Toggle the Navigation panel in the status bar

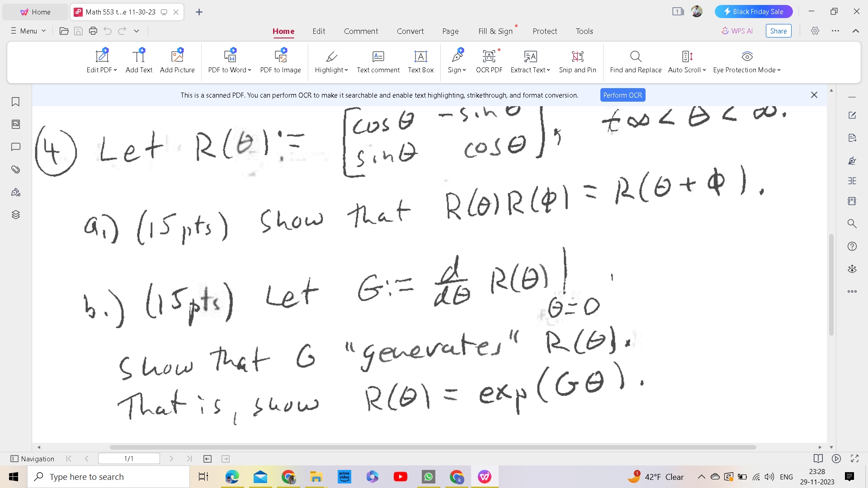[32, 459]
